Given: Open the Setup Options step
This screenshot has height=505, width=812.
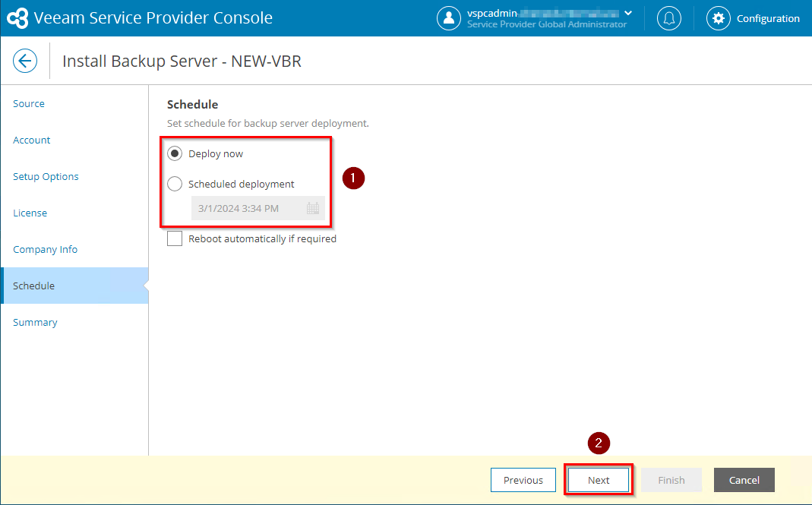Looking at the screenshot, I should coord(46,177).
